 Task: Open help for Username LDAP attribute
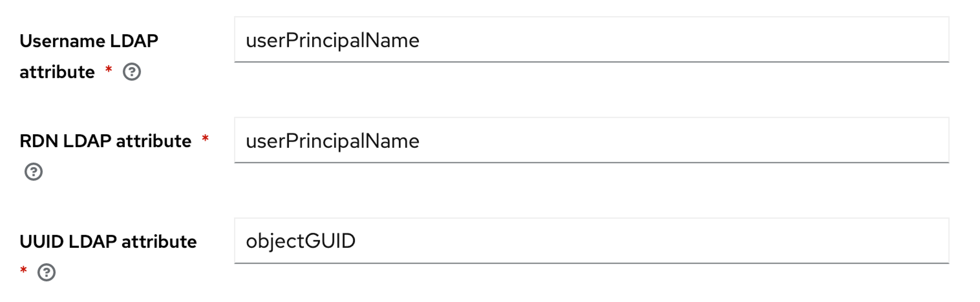tap(132, 72)
